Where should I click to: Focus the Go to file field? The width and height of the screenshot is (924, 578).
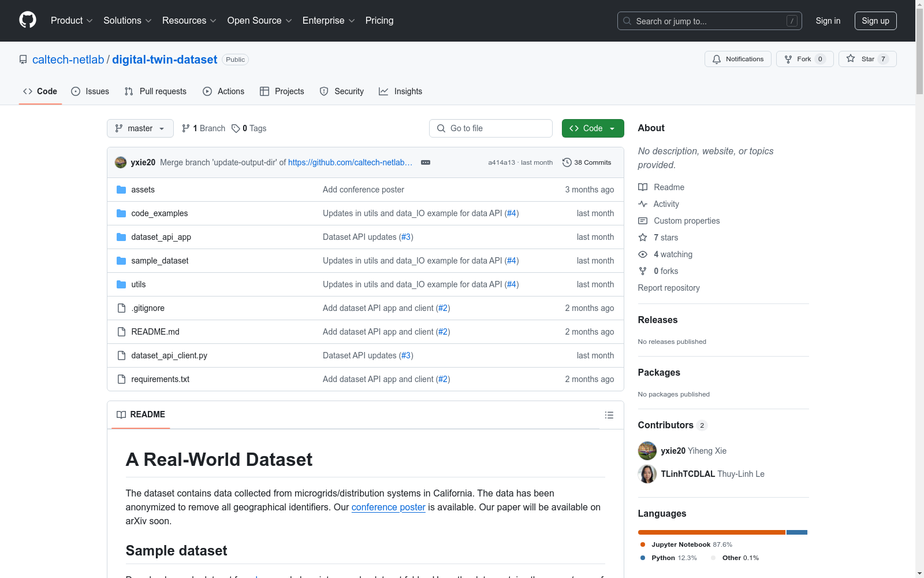point(491,128)
